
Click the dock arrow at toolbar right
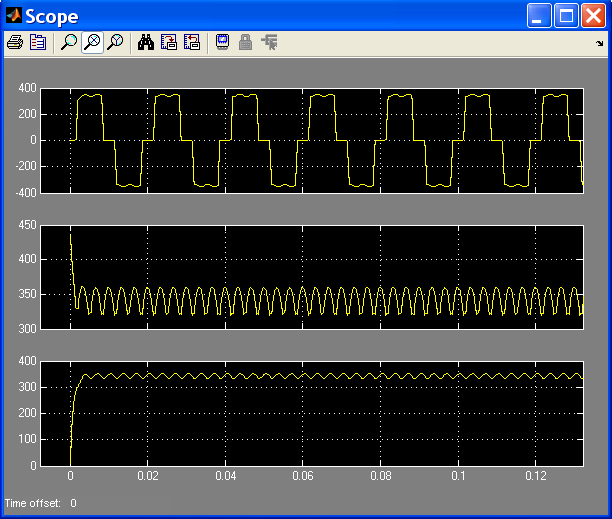coord(600,43)
